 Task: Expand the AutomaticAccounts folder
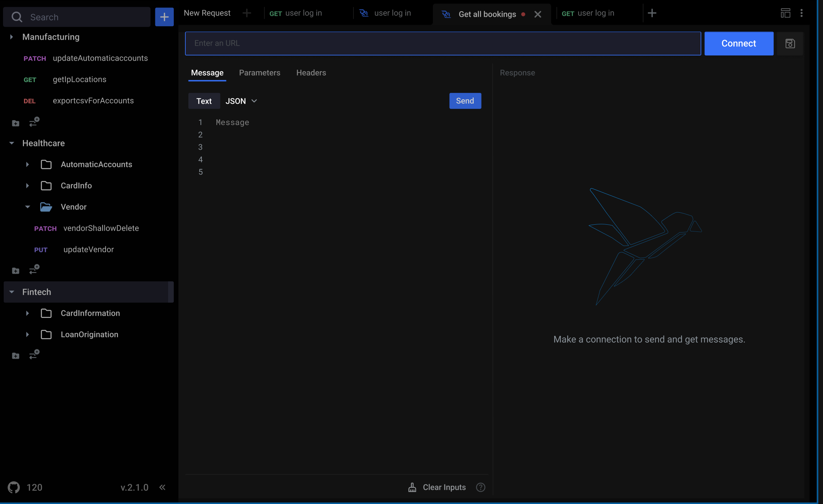point(28,164)
